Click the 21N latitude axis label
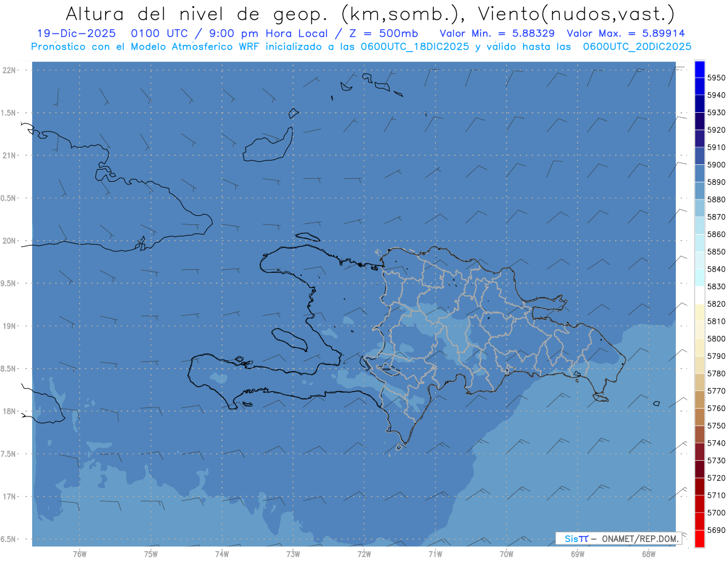The height and width of the screenshot is (562, 728). point(9,156)
